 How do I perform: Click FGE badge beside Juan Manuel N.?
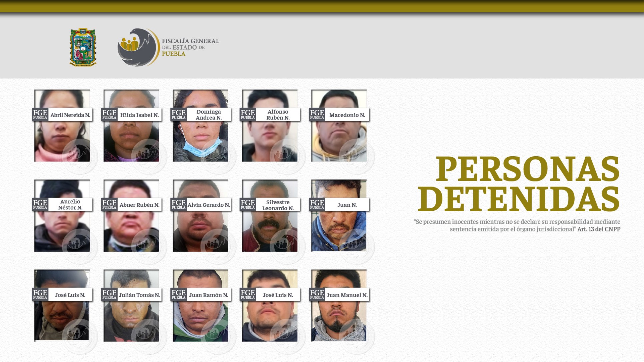coord(317,294)
